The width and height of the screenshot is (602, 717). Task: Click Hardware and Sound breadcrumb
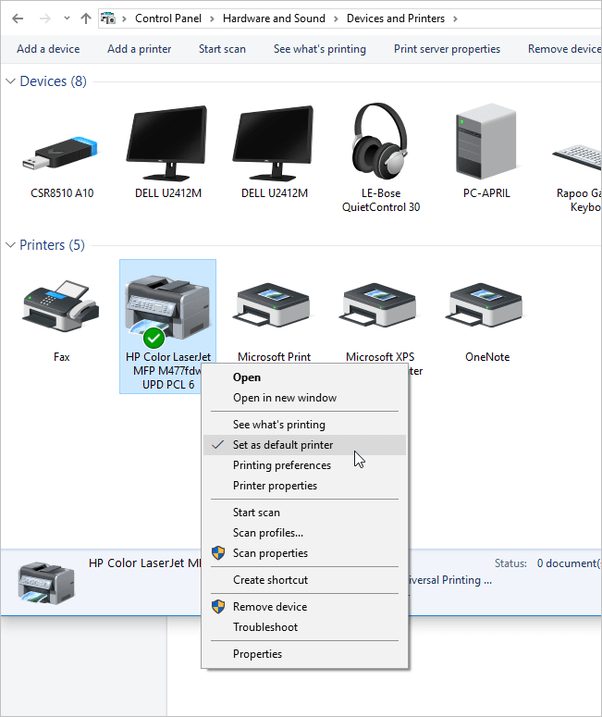point(274,18)
